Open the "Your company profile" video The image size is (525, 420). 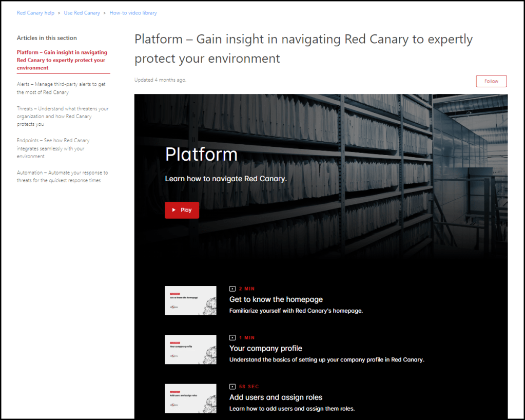[265, 348]
